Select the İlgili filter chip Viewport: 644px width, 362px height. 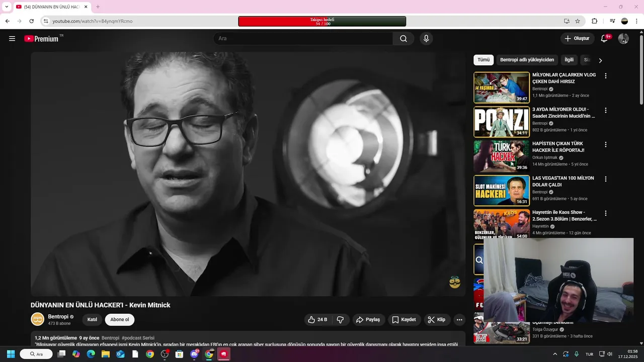[569, 60]
